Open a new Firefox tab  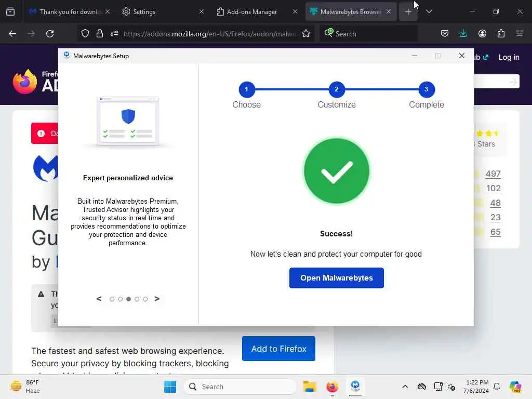(x=408, y=12)
